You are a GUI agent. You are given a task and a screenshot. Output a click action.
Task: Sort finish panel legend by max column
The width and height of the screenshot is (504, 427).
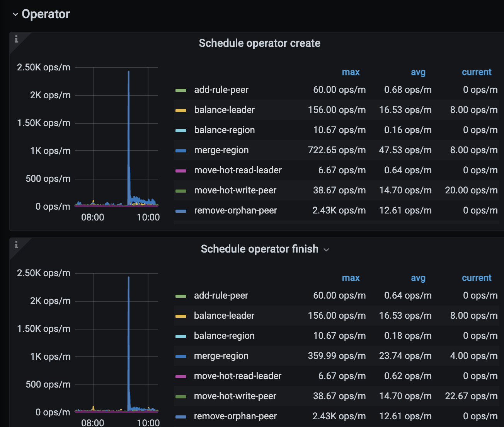351,278
